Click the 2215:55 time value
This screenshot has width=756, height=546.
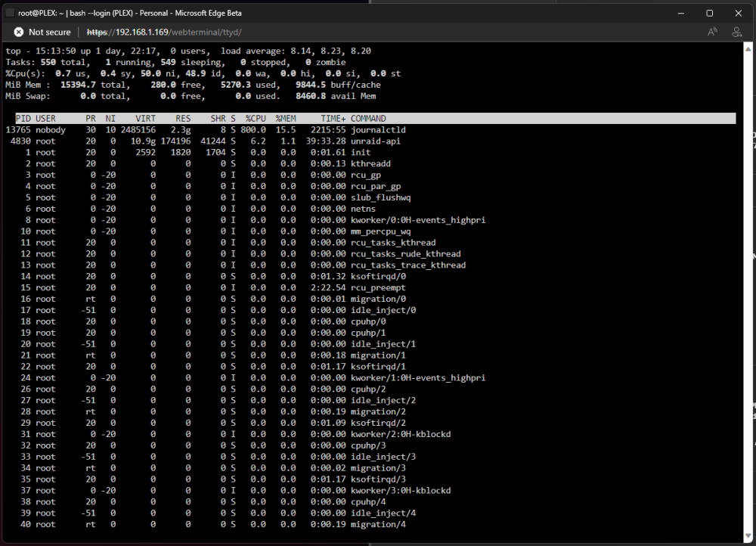click(328, 130)
